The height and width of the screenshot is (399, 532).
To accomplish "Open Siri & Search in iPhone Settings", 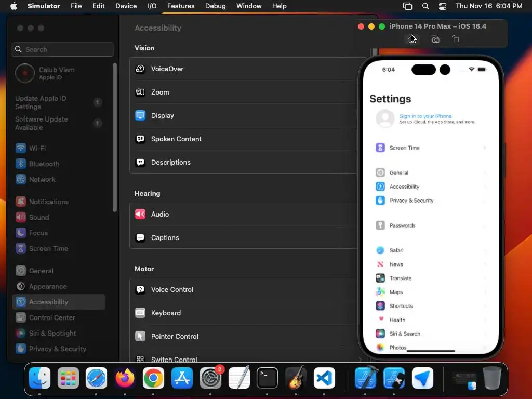I will point(431,334).
